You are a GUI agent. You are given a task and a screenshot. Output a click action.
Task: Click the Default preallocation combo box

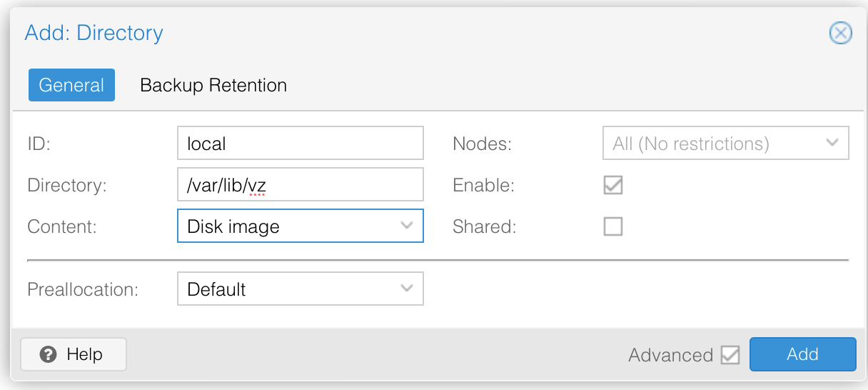tap(301, 289)
